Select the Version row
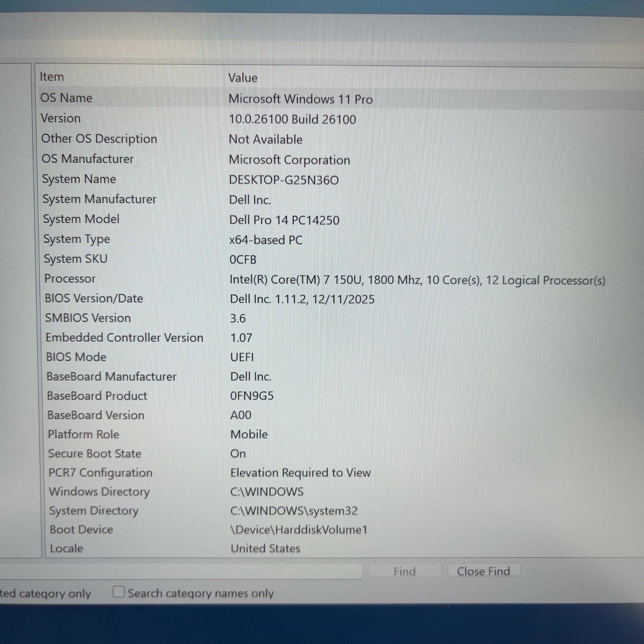Viewport: 644px width, 644px height. [61, 118]
